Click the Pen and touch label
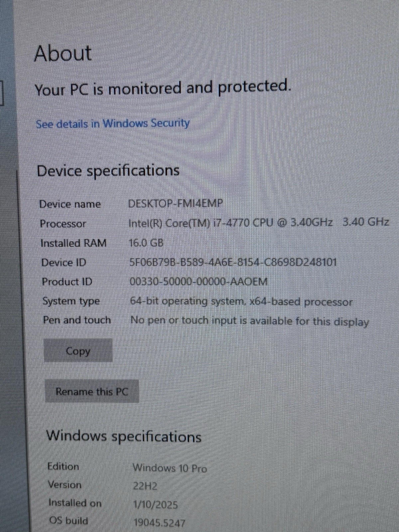 (77, 320)
